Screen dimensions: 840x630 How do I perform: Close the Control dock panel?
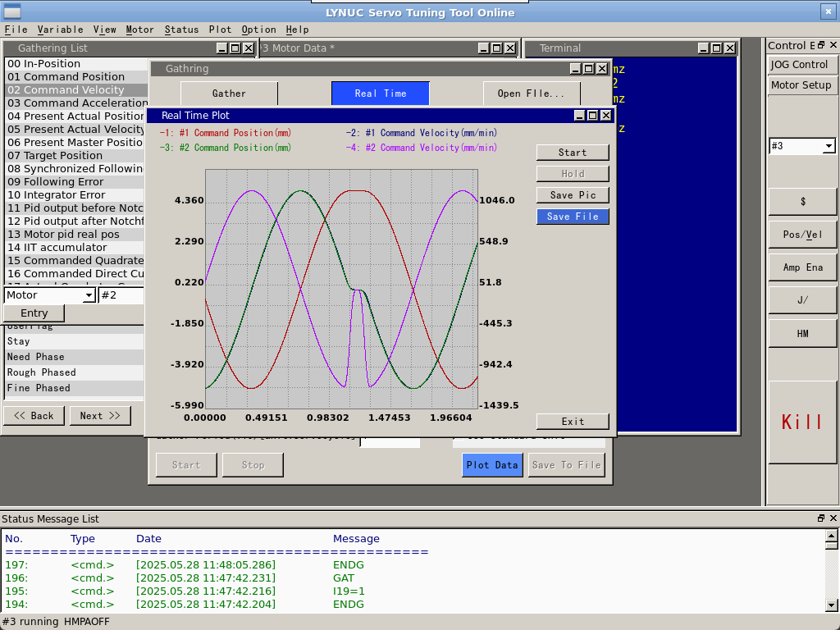pos(833,46)
